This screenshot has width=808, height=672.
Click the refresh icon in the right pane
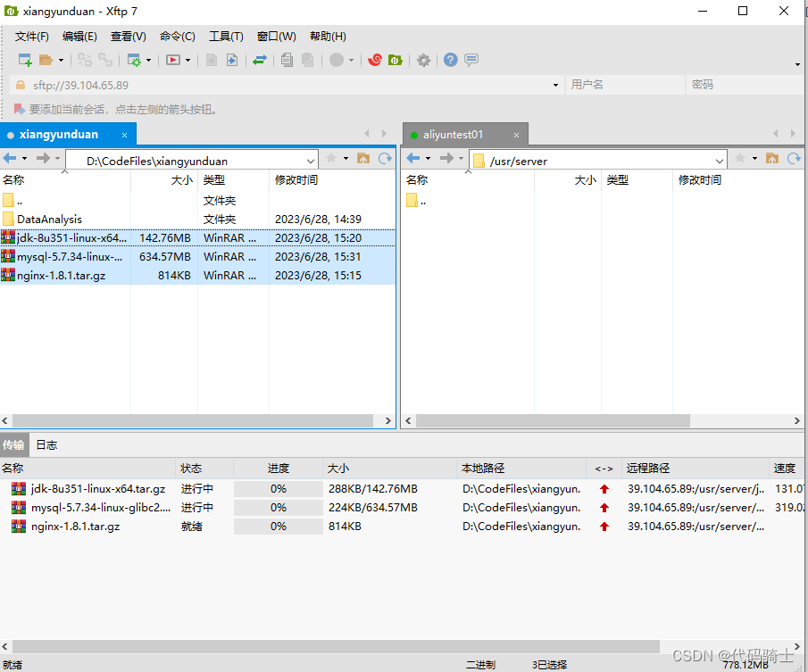pos(794,158)
